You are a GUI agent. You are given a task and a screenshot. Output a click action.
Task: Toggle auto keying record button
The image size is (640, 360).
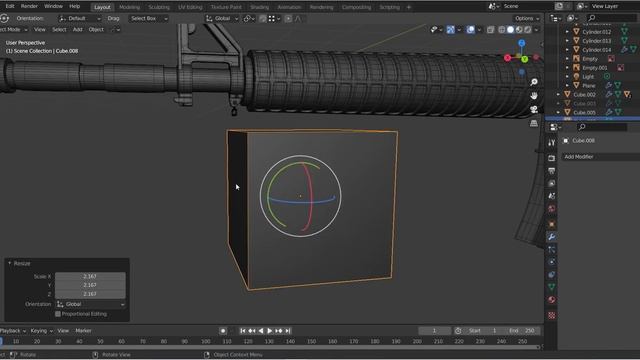[x=223, y=331]
